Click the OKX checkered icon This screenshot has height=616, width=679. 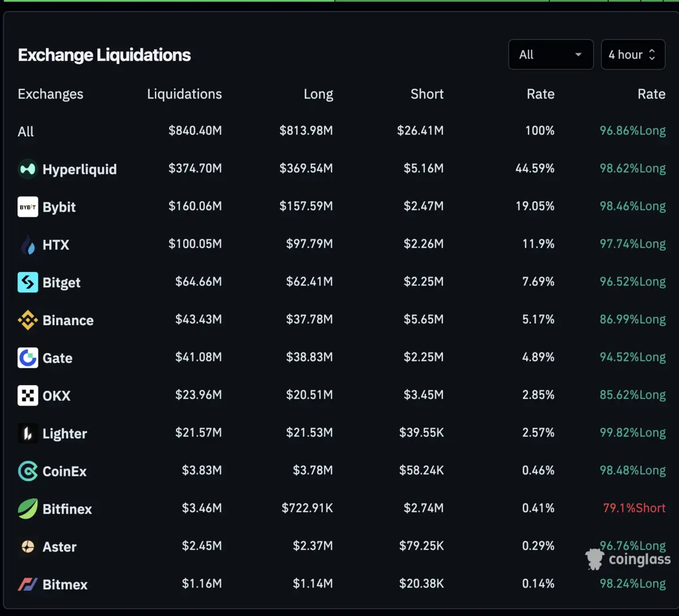pos(28,396)
